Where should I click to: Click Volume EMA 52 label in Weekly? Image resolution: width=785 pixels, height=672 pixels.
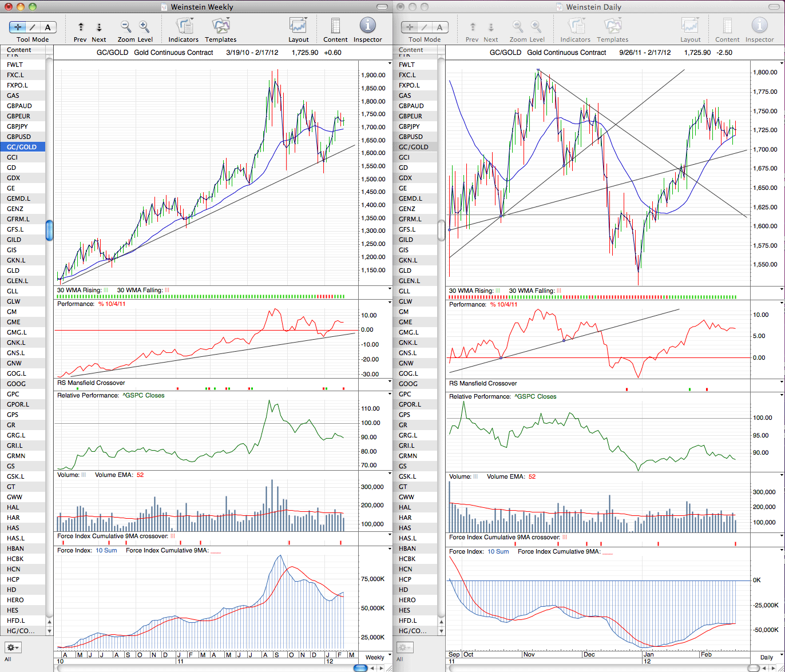click(119, 475)
